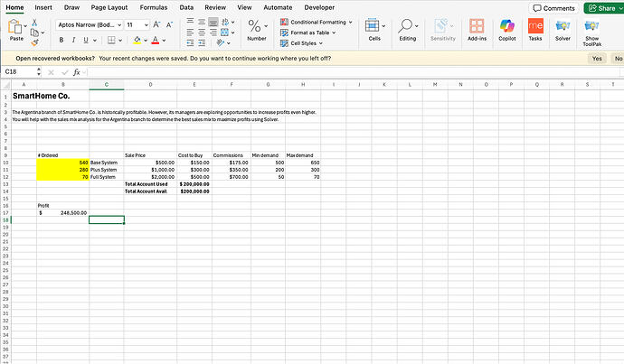Open the Paste options dropdown arrow
The width and height of the screenshot is (624, 364).
pos(25,26)
